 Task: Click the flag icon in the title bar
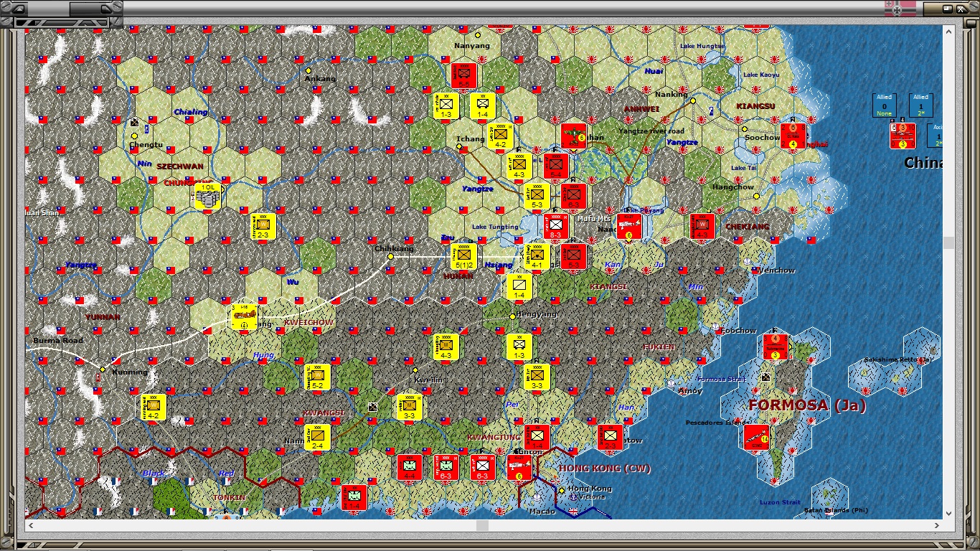click(900, 9)
